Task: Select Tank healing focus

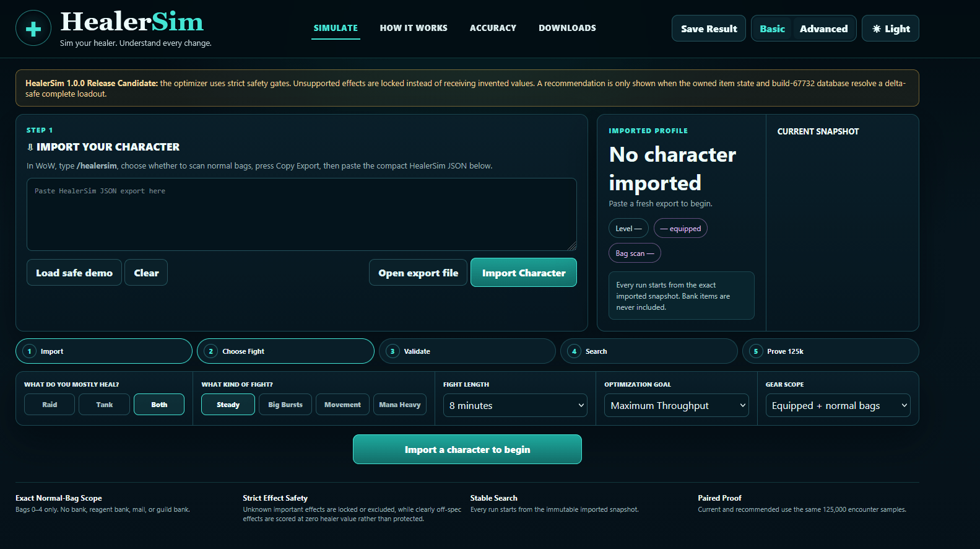Action: 104,405
